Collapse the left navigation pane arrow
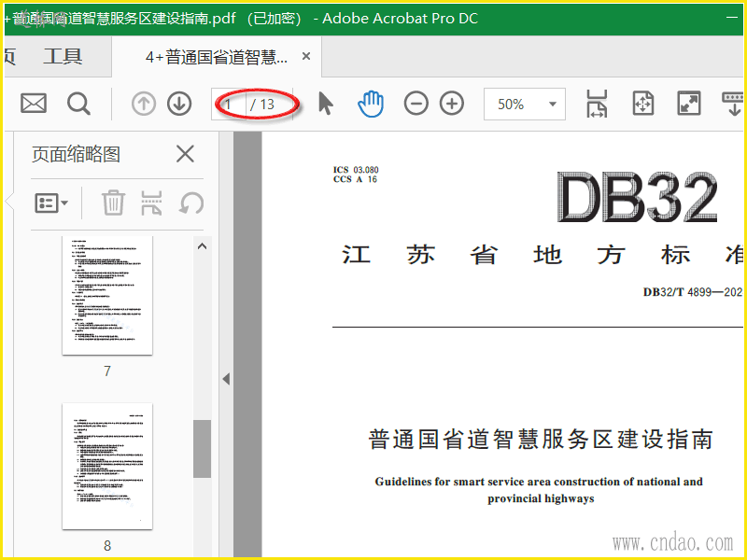This screenshot has width=747, height=560. [226, 379]
